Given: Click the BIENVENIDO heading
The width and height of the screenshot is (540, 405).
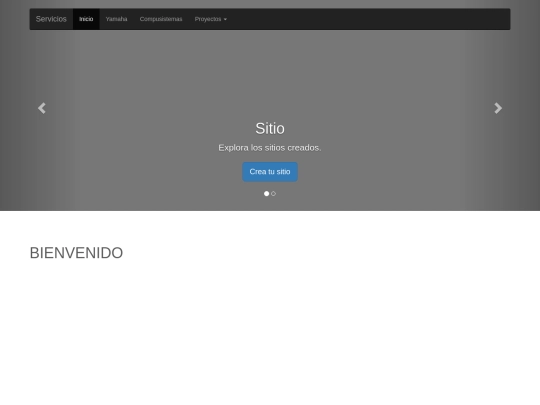Looking at the screenshot, I should (76, 253).
